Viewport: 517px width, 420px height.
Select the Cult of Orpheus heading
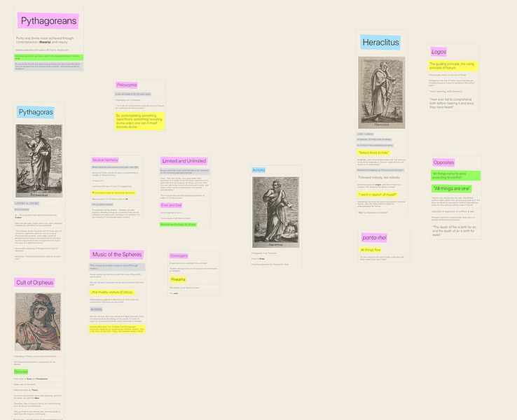tap(34, 283)
